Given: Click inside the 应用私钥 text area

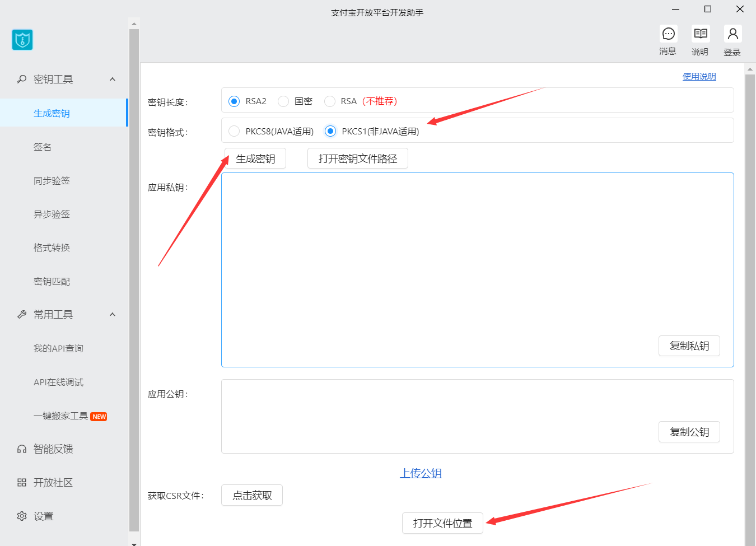Looking at the screenshot, I should pyautogui.click(x=478, y=270).
